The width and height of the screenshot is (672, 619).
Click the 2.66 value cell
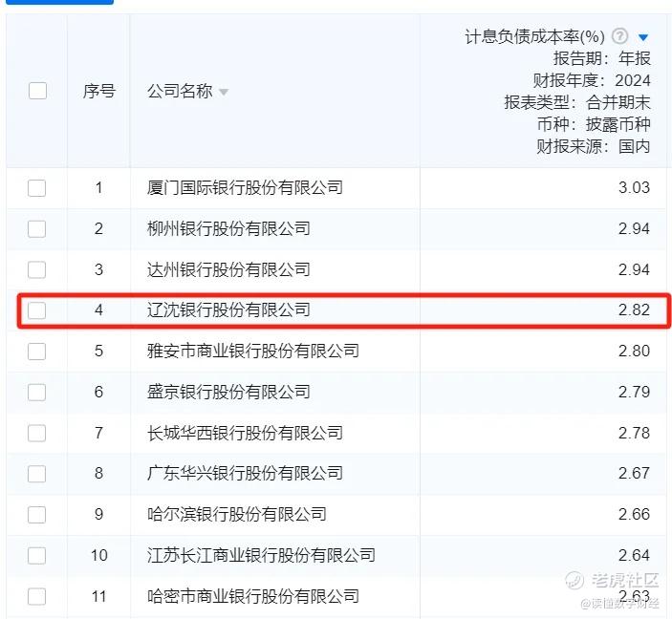click(x=634, y=514)
